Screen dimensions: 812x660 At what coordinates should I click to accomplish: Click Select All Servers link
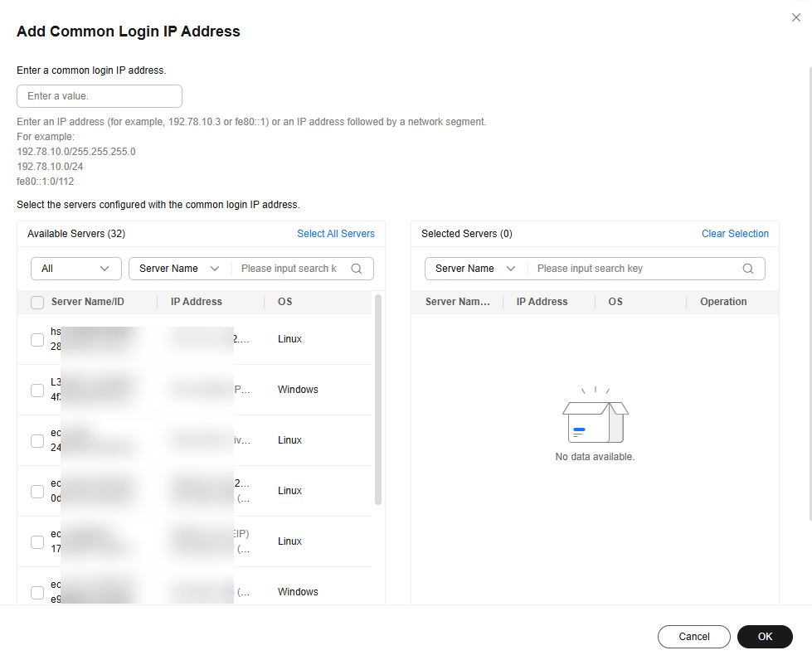pos(336,234)
